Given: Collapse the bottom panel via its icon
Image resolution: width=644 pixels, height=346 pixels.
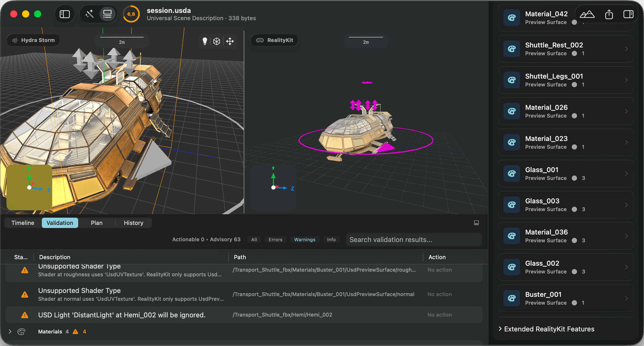Looking at the screenshot, I should click(x=476, y=223).
